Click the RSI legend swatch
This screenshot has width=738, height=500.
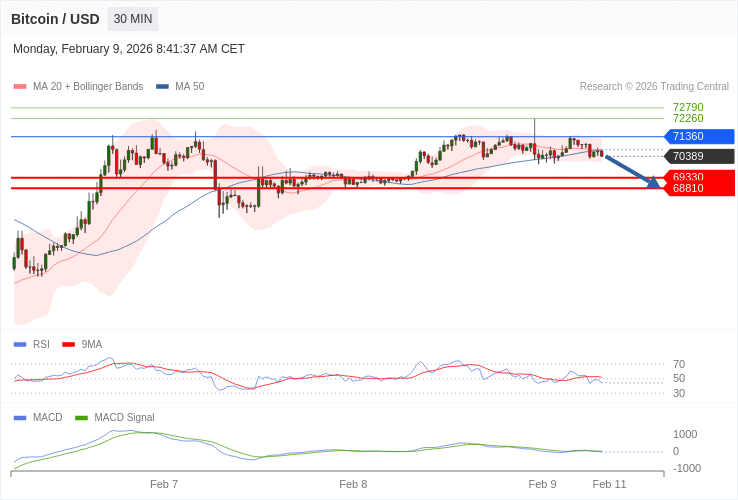click(20, 344)
